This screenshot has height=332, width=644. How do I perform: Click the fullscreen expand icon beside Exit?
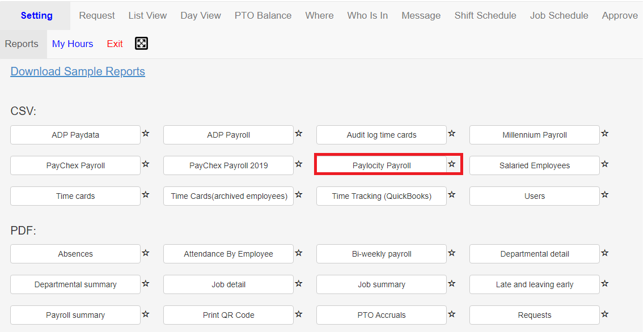(x=141, y=44)
